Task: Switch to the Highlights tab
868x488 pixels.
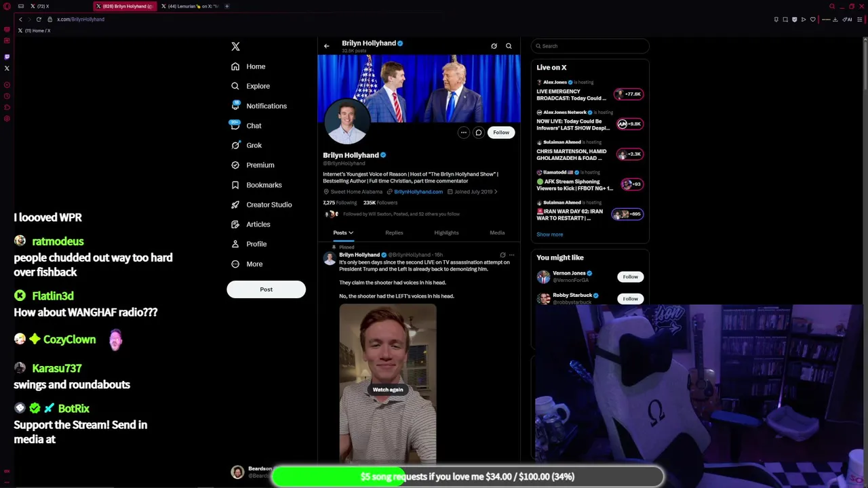Action: coord(446,232)
